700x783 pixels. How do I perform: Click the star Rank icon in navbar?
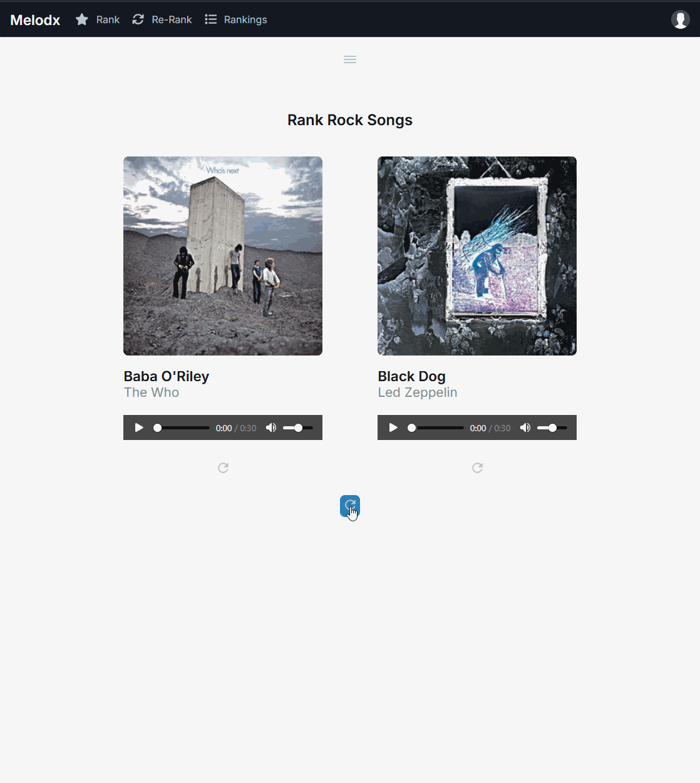[x=82, y=19]
